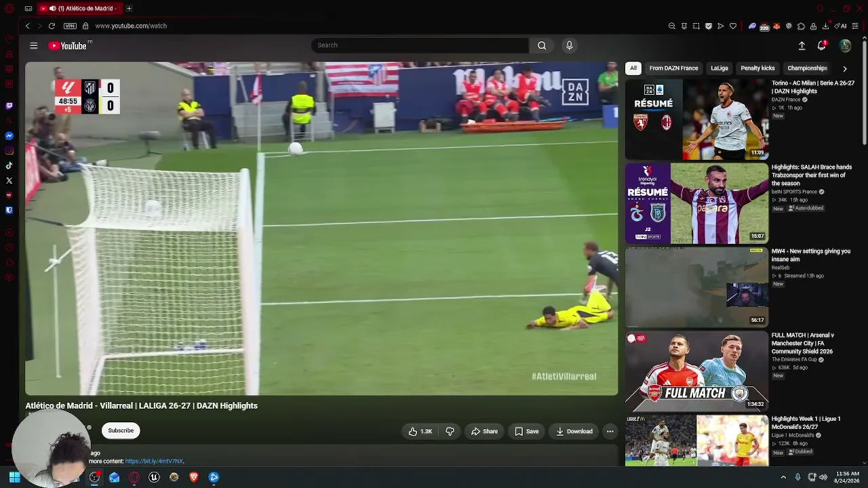Click the address bar URL www.youtube.com/watch
The image size is (868, 488).
click(131, 26)
